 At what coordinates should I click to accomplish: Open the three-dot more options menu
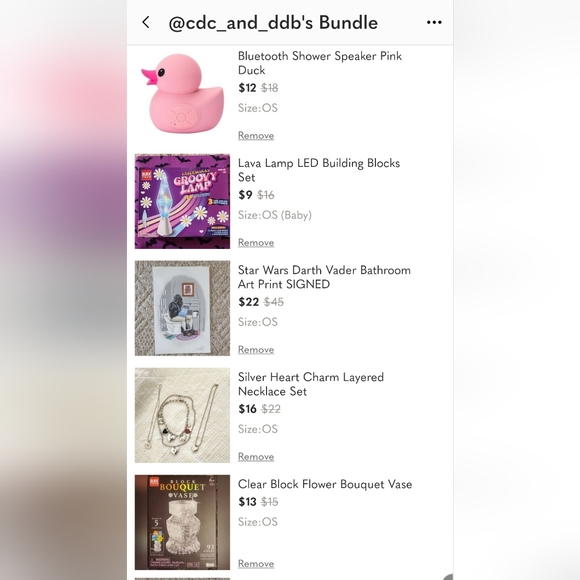434,23
